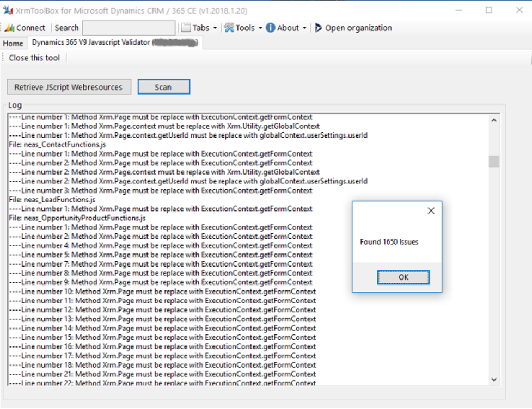Image resolution: width=532 pixels, height=409 pixels.
Task: Click the XrmToolBox app icon in title bar
Action: pos(8,10)
